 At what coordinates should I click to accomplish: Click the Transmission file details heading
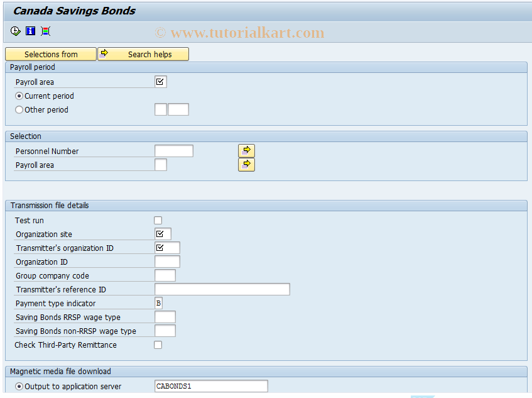[50, 206]
